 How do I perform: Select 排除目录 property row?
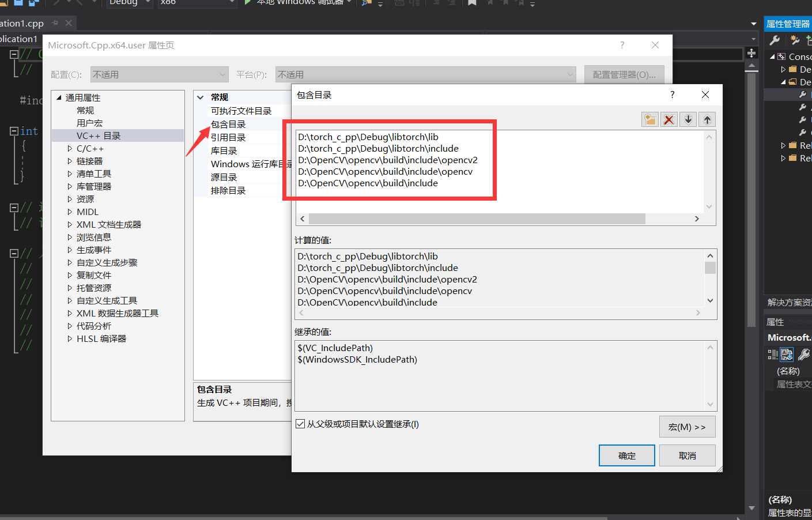(228, 190)
